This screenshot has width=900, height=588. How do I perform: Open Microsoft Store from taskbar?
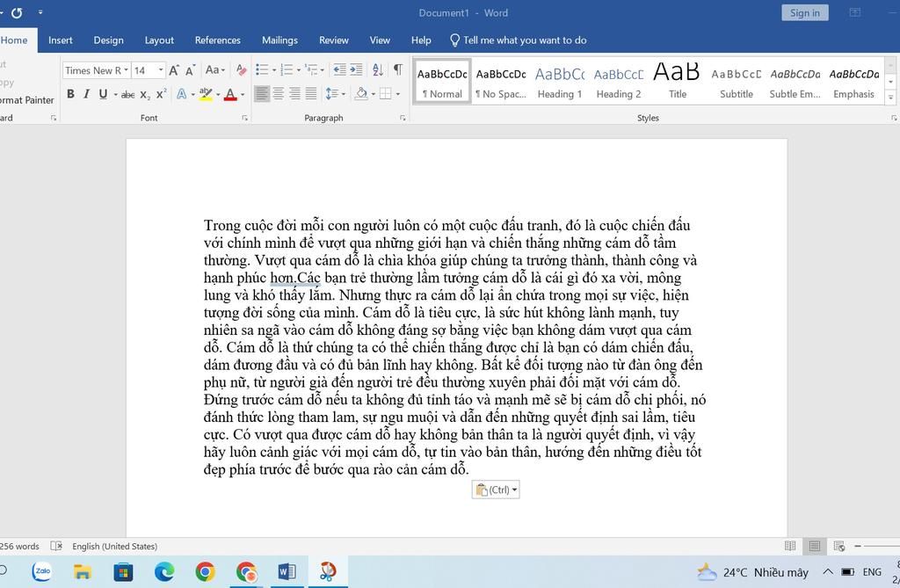click(x=123, y=571)
